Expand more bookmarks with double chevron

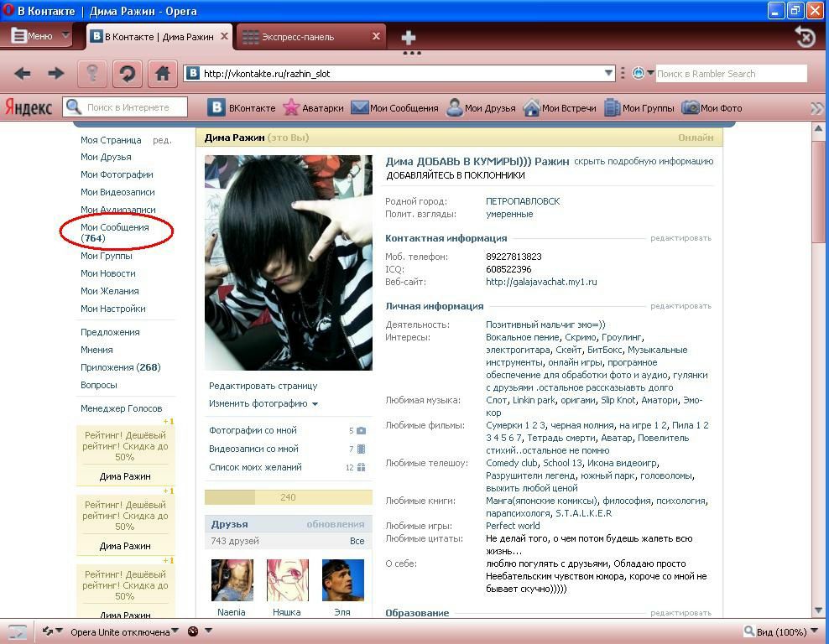click(x=817, y=108)
